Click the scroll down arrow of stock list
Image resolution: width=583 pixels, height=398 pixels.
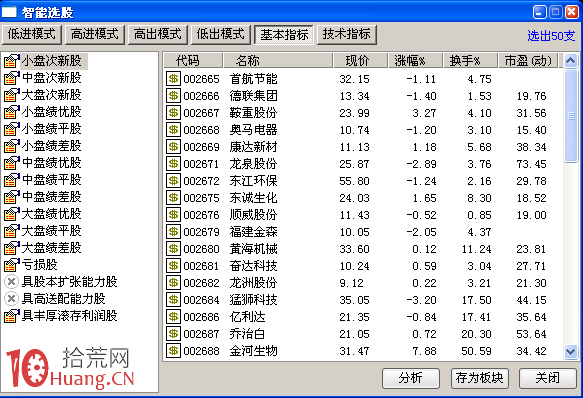coord(571,352)
